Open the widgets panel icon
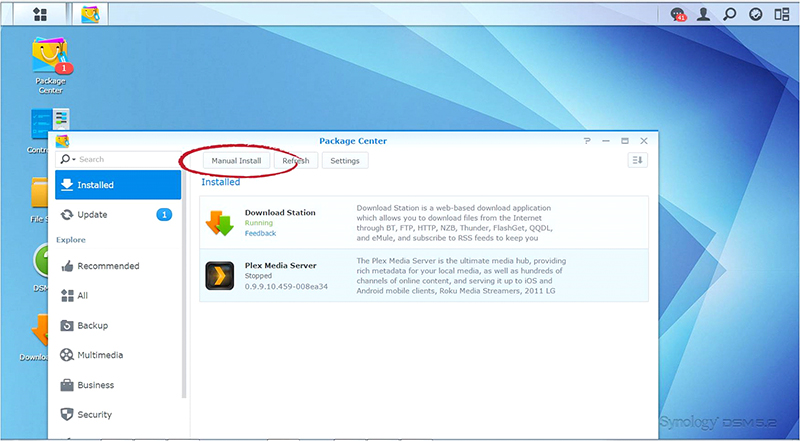Viewport: 800px width, 441px height. point(782,14)
